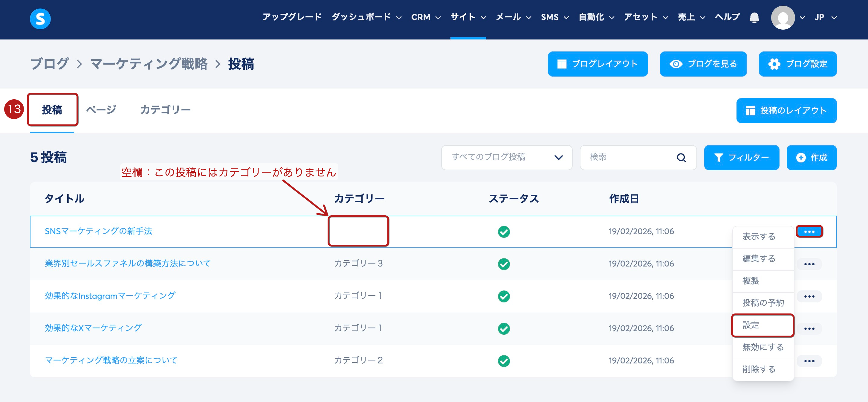Viewport: 868px width, 402px height.
Task: Click green status check for 効果的なXマーケティング
Action: tap(504, 328)
